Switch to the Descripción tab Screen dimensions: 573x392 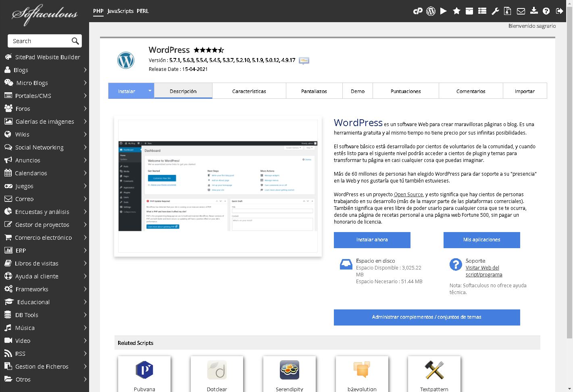coord(183,91)
